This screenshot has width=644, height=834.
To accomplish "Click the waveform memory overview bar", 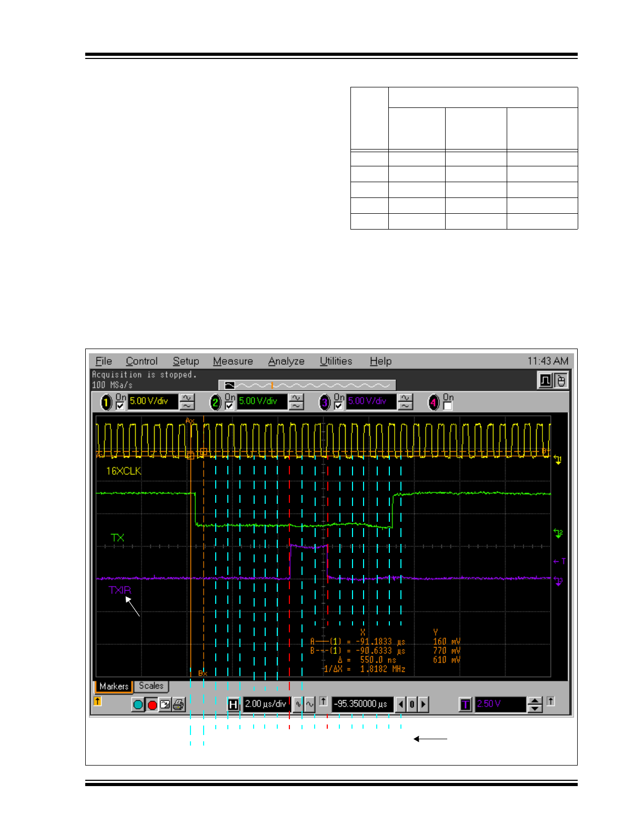I will 307,385.
